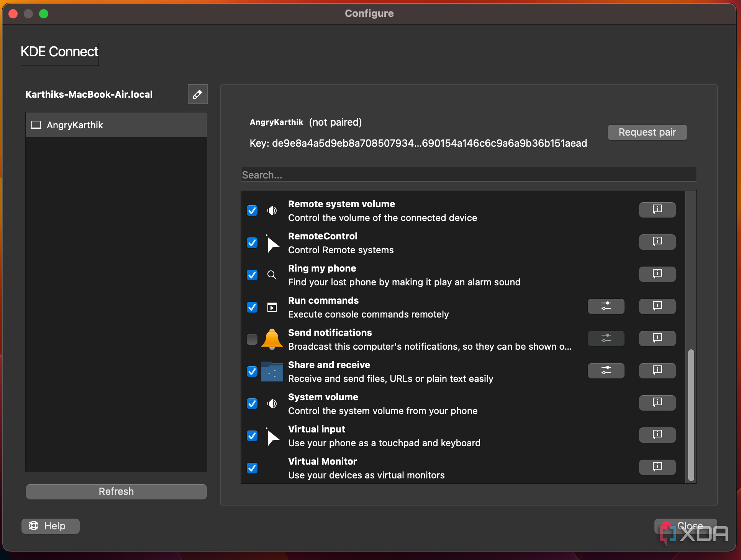Uncheck the Virtual Monitor plugin
Viewport: 741px width, 560px height.
coord(252,468)
